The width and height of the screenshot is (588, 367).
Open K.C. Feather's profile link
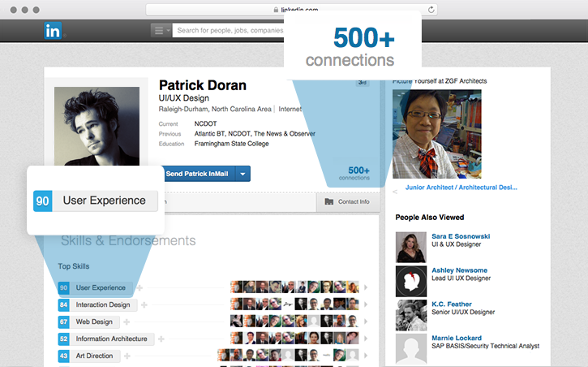tap(452, 304)
